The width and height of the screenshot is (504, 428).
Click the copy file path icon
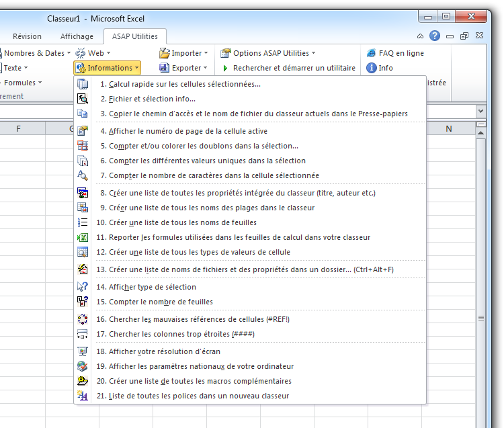(83, 114)
